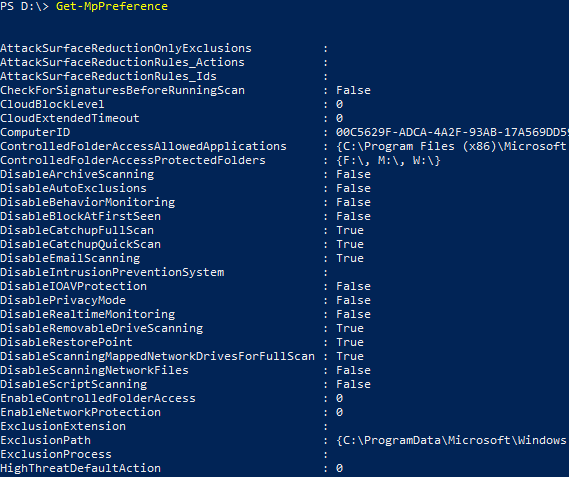
Task: Click the DisableIOAVProtection property name
Action: click(x=73, y=286)
